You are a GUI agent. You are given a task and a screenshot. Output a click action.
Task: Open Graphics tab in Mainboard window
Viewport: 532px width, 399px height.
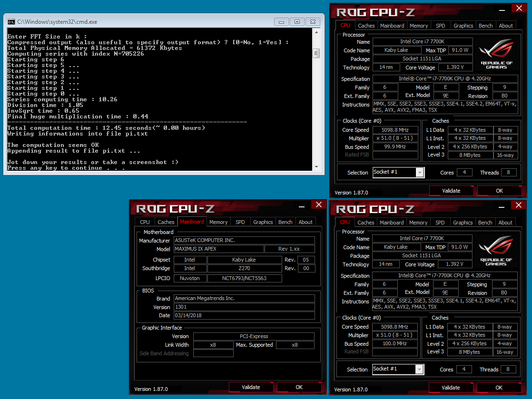tap(263, 222)
